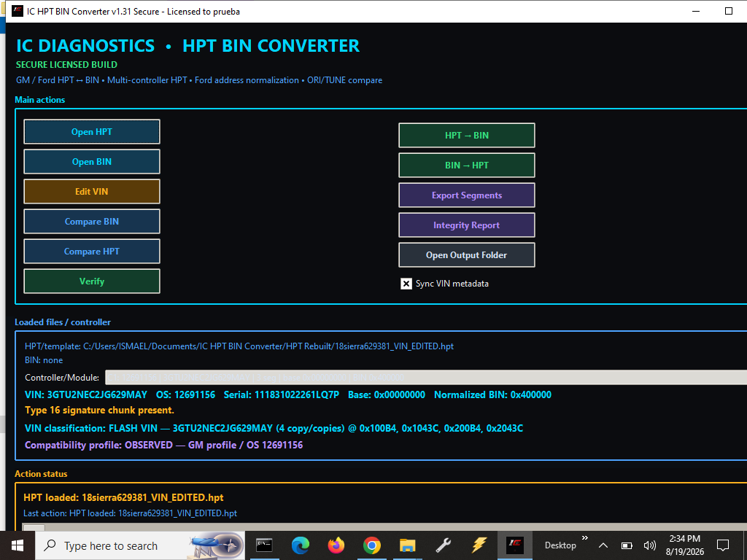Click the 'Controller/Module:' label

62,378
